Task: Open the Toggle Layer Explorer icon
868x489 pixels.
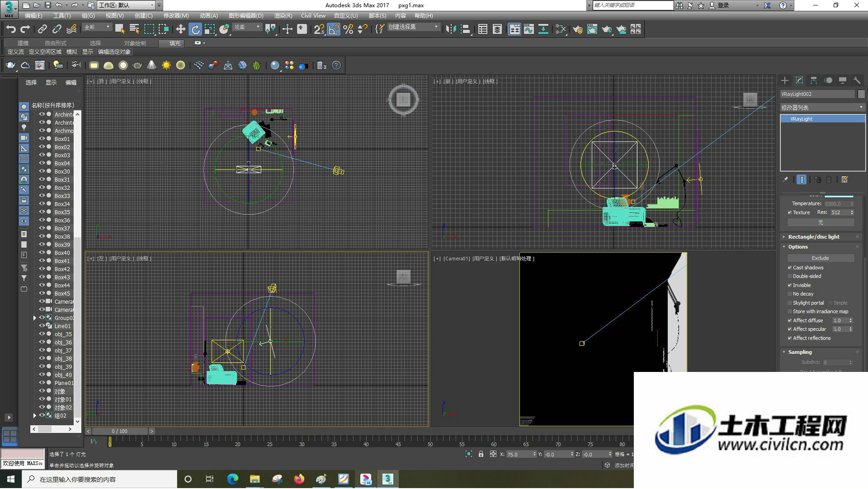Action: 497,29
